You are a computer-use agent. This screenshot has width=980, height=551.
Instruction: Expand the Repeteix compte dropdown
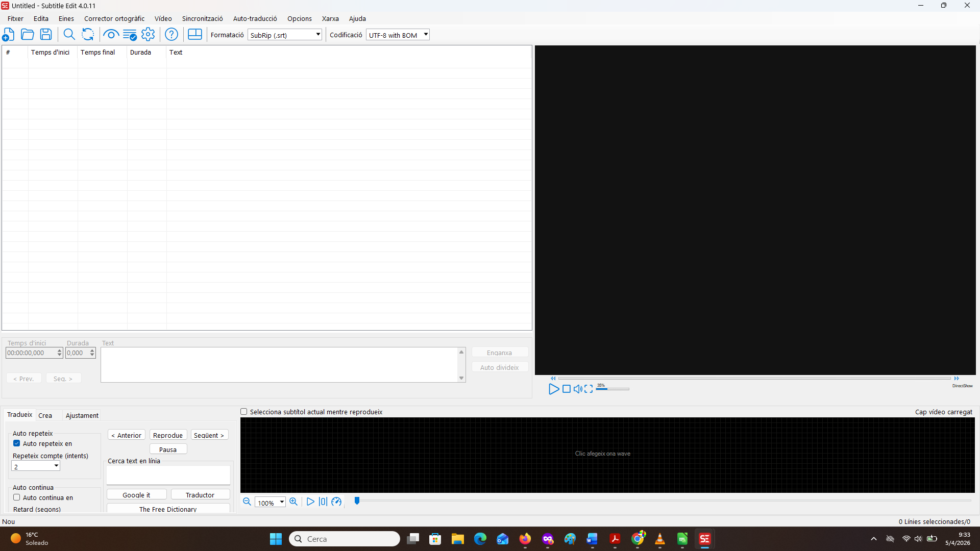[x=56, y=466]
